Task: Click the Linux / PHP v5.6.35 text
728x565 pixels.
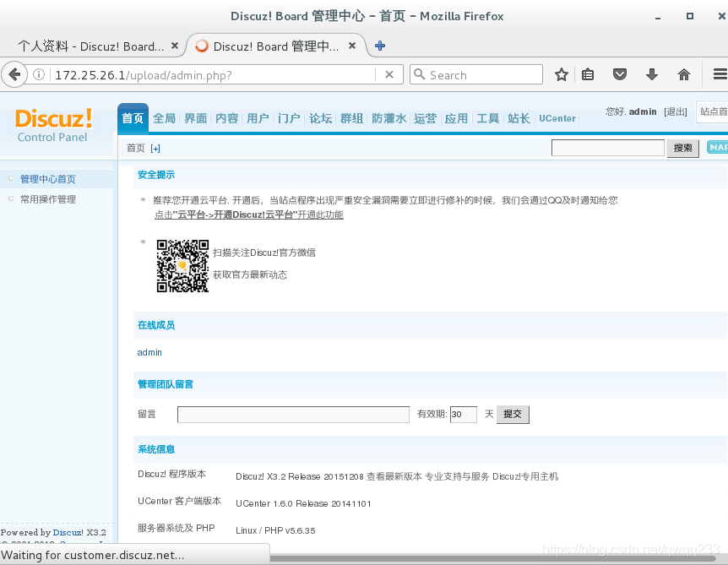Action: 275,530
